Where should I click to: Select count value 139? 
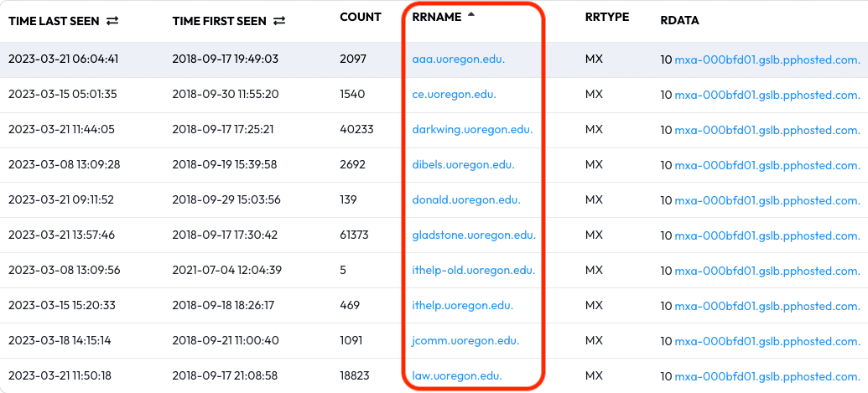pos(348,199)
